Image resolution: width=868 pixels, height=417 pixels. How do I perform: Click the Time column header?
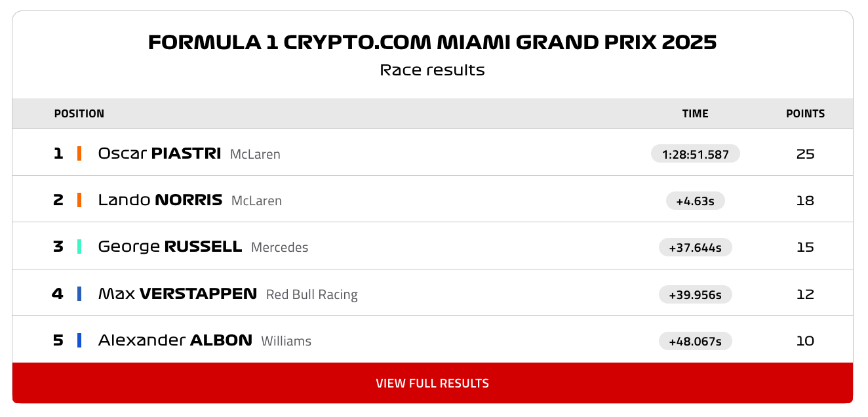696,113
